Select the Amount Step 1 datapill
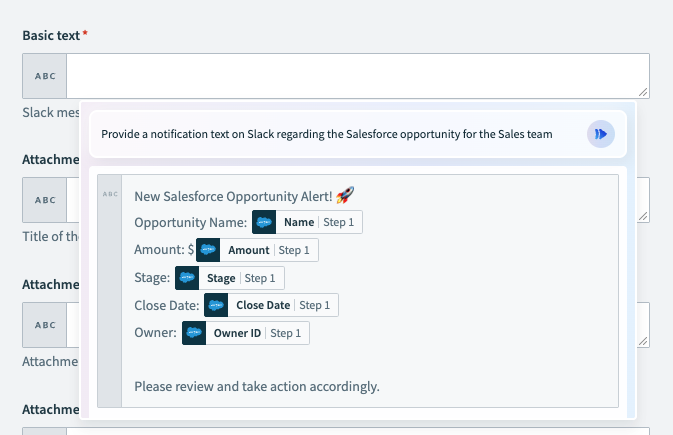The image size is (673, 435). [x=258, y=250]
